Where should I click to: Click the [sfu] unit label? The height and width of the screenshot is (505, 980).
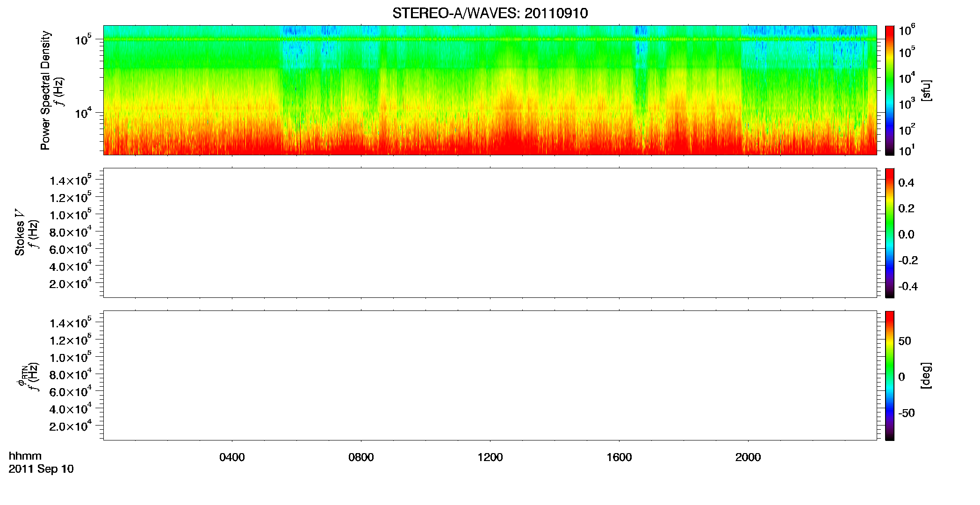point(926,90)
